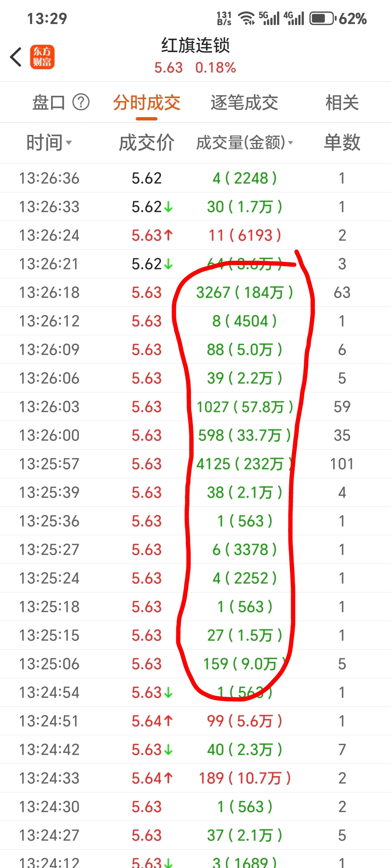Select the 13:26:06 time cell
The height and width of the screenshot is (868, 391).
(x=49, y=378)
